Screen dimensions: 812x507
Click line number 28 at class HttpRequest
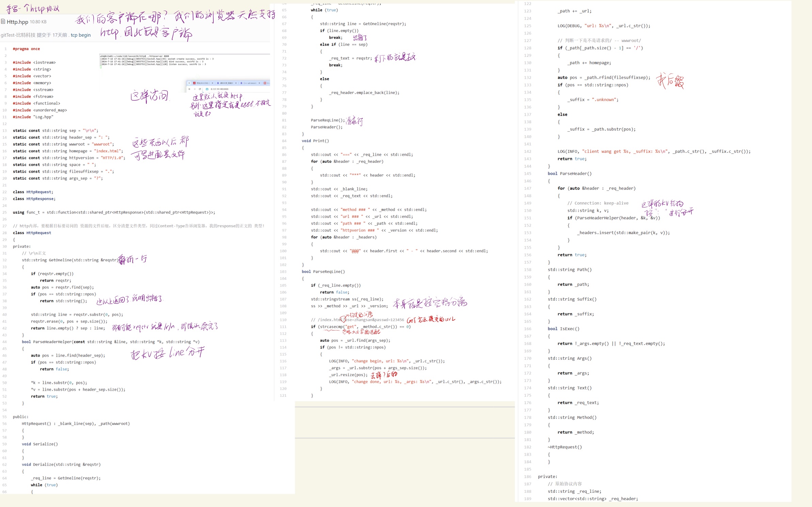coord(5,233)
